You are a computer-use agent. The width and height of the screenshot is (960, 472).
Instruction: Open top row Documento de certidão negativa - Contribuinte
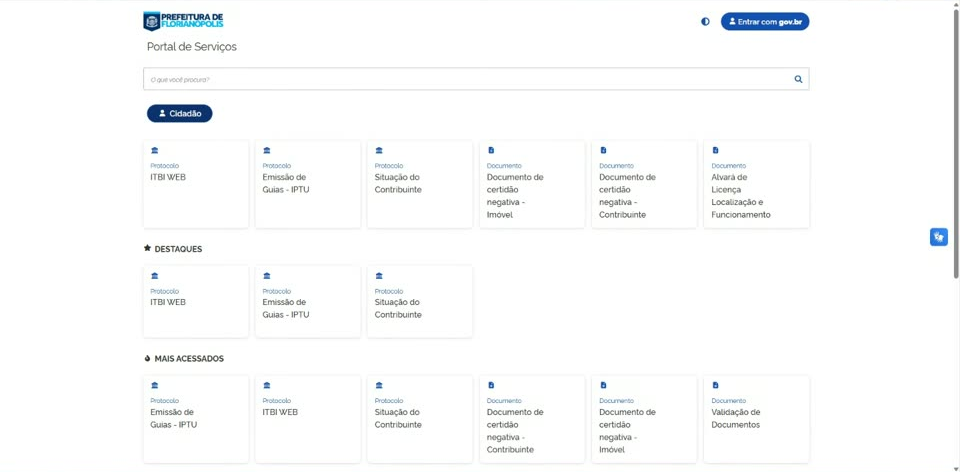tap(644, 184)
